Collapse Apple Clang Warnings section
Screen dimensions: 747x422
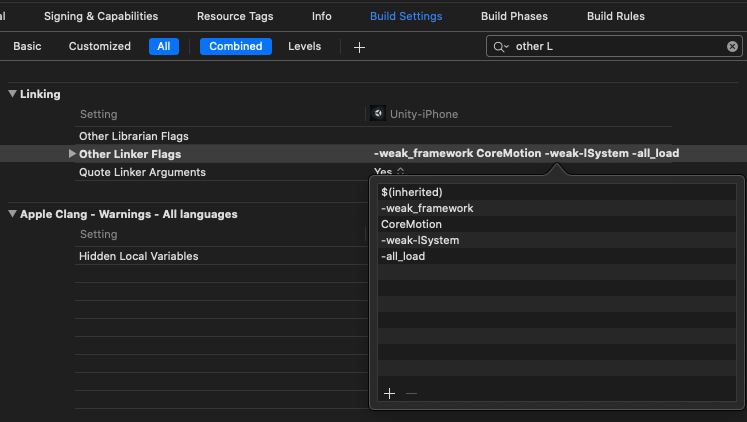12,214
